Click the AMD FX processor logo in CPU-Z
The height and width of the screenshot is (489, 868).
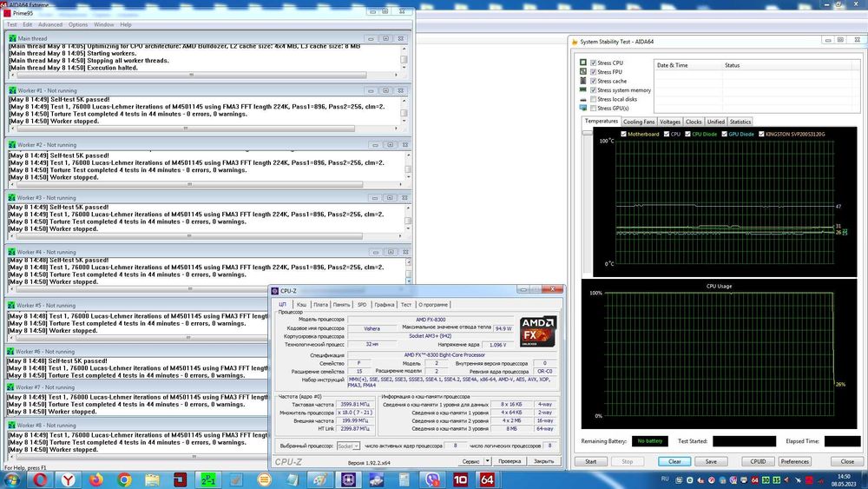tap(538, 331)
